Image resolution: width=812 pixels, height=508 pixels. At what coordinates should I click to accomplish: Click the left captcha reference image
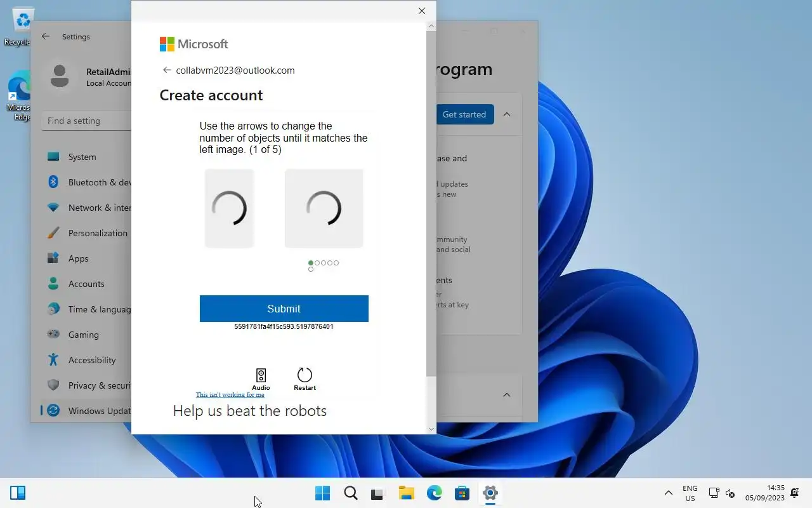tap(229, 208)
